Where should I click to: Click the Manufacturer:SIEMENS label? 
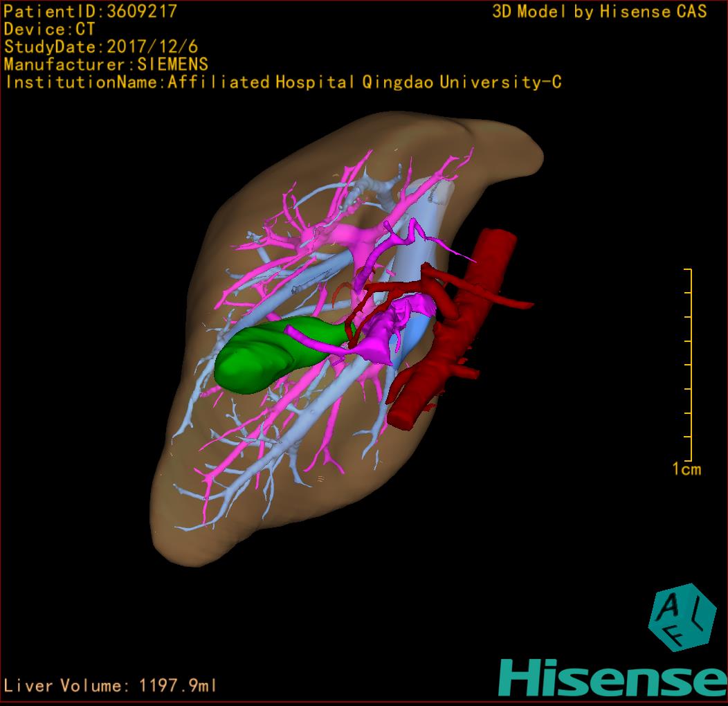[106, 64]
